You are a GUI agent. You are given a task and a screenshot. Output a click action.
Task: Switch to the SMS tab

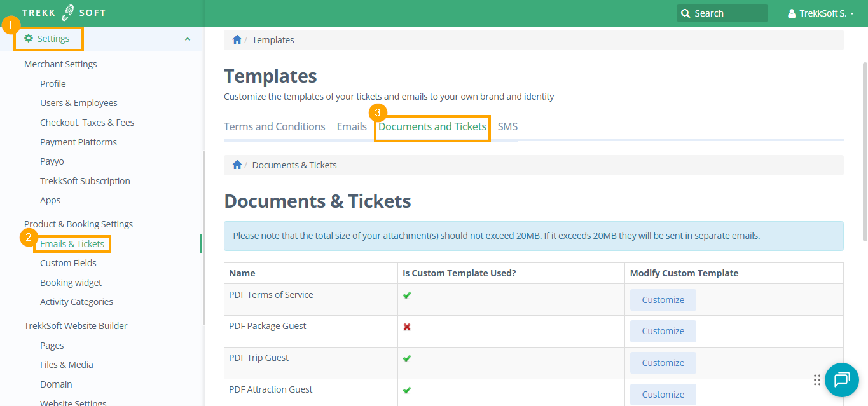507,126
